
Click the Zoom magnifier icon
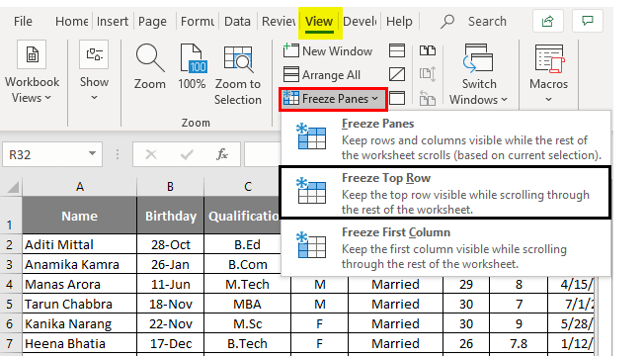click(x=150, y=58)
